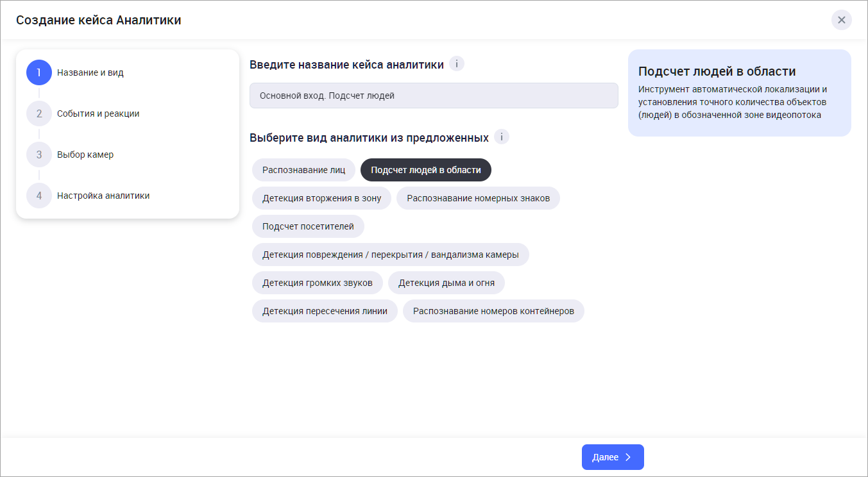Select "Детекция пересечения линии" analytics
The image size is (868, 477).
click(x=325, y=311)
